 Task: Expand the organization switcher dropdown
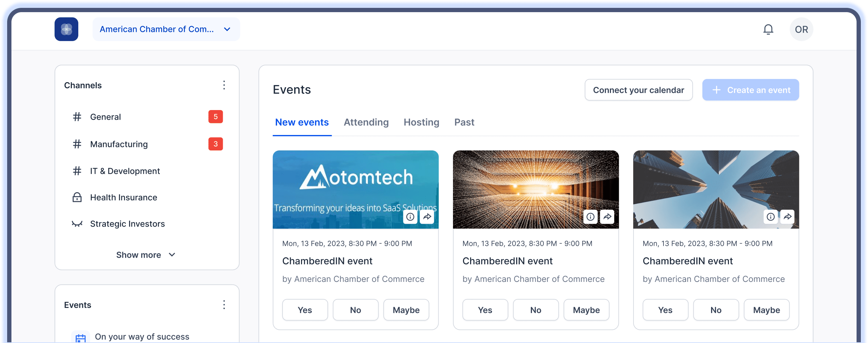click(x=227, y=29)
